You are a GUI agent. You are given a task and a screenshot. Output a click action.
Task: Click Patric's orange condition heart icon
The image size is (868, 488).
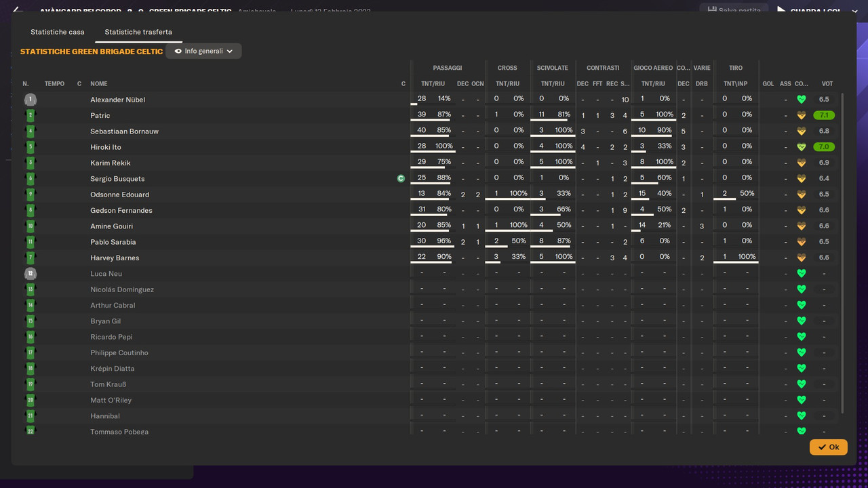801,115
